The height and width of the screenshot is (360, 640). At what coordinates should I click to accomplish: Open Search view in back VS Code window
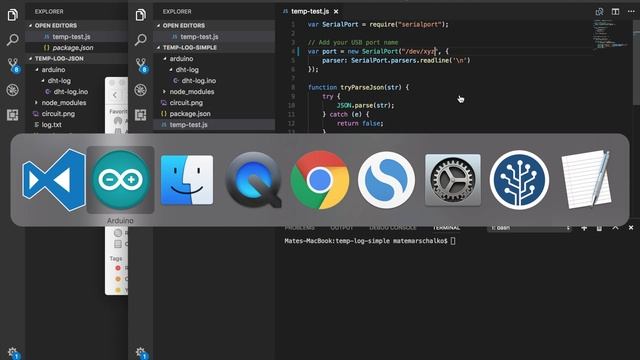(x=13, y=40)
